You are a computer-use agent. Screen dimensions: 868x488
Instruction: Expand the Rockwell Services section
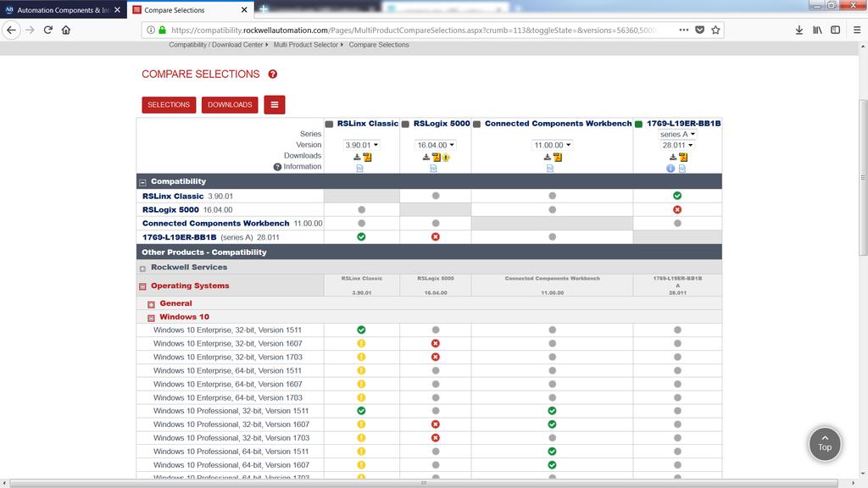pos(142,269)
